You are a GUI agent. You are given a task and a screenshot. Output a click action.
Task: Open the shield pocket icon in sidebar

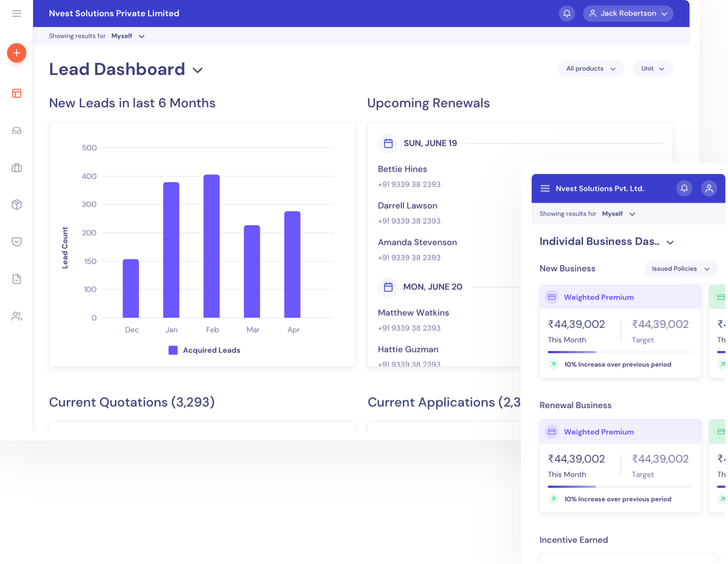click(17, 242)
